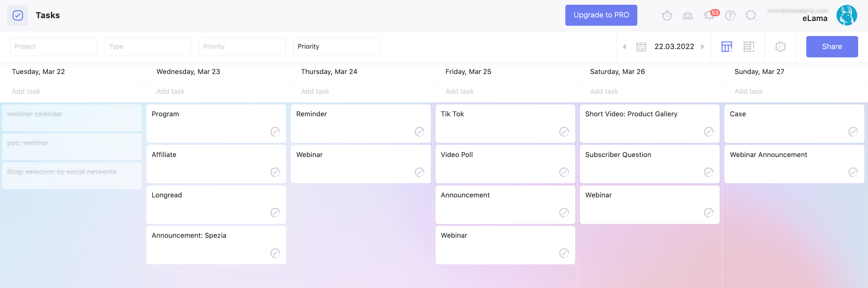
Task: Click the search magnifier icon
Action: [x=751, y=15]
